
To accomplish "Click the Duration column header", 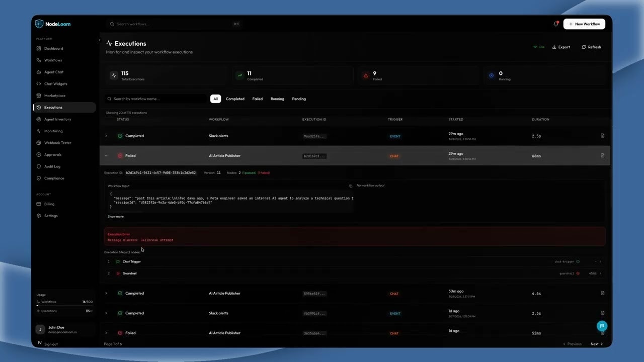I will (x=540, y=120).
